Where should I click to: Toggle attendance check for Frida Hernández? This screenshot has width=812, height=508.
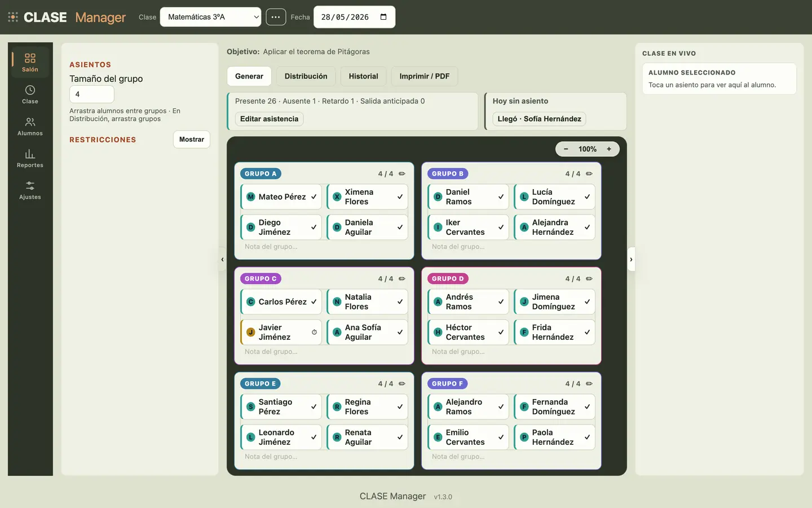tap(587, 332)
